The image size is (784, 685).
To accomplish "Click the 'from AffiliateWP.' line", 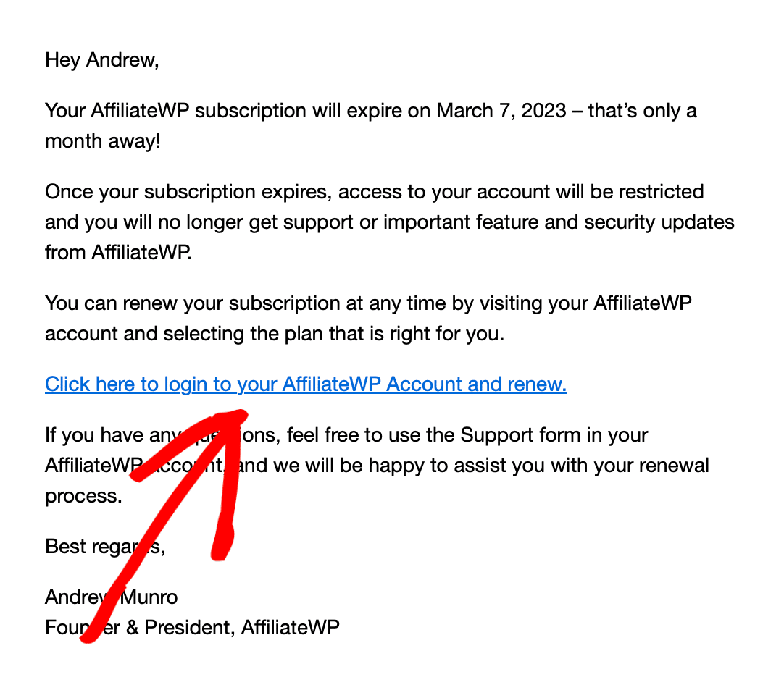I will [x=118, y=253].
